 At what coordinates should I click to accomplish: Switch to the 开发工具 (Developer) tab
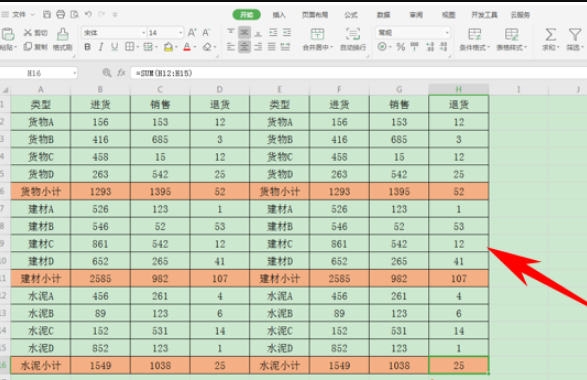click(484, 15)
